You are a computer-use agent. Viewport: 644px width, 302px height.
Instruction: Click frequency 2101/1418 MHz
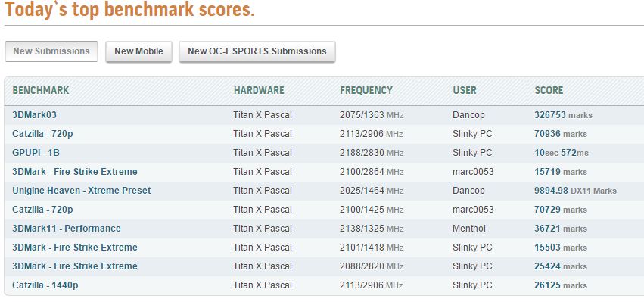coord(372,248)
